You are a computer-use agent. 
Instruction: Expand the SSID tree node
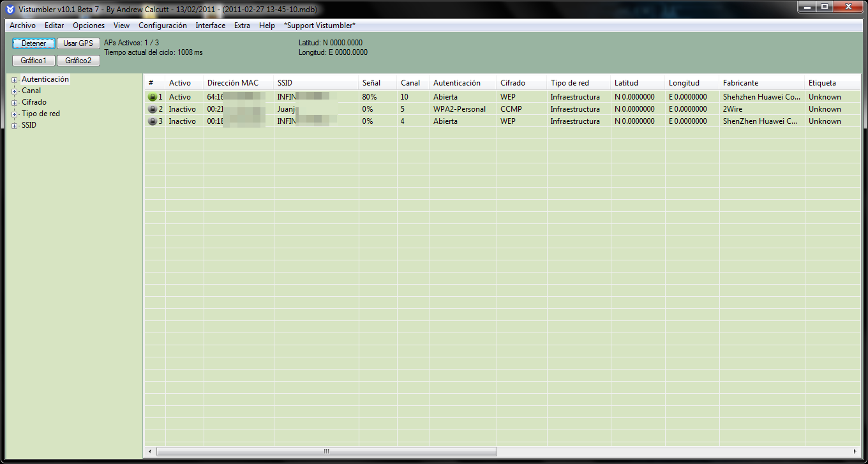click(14, 126)
